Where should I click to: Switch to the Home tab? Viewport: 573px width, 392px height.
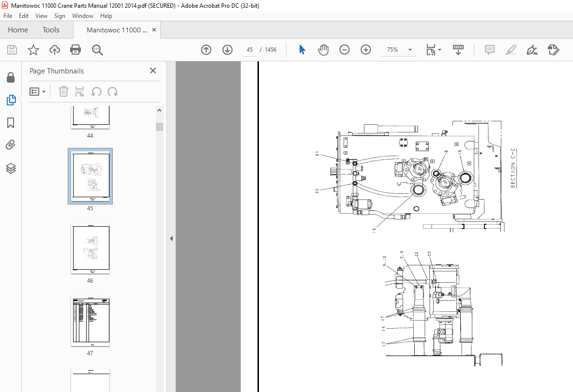(x=18, y=30)
